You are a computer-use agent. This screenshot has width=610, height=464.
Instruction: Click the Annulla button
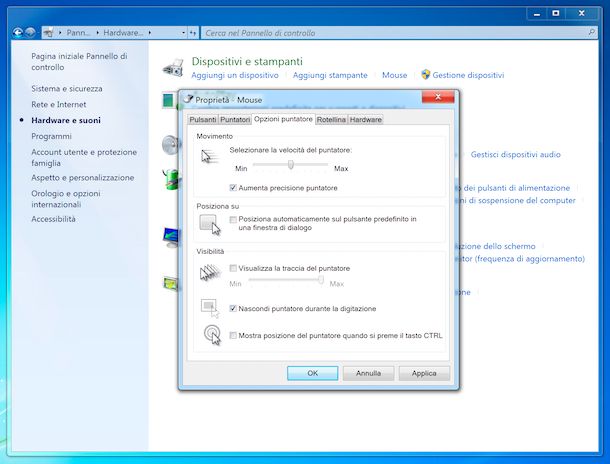click(x=368, y=373)
